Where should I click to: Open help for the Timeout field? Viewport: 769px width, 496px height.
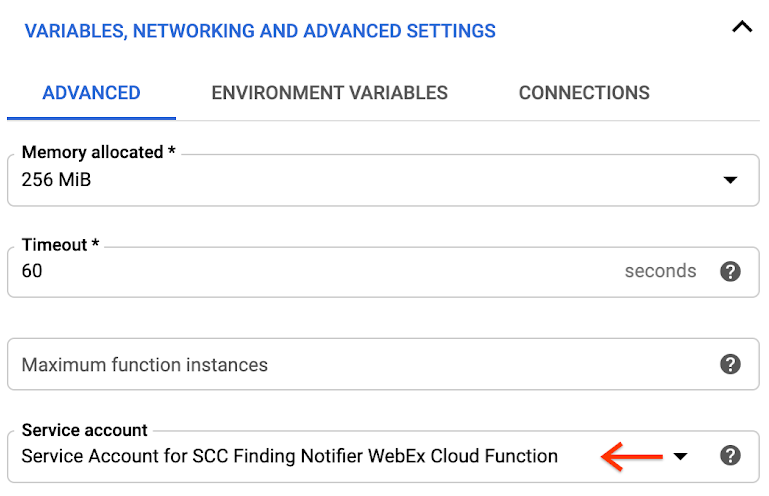[x=731, y=271]
